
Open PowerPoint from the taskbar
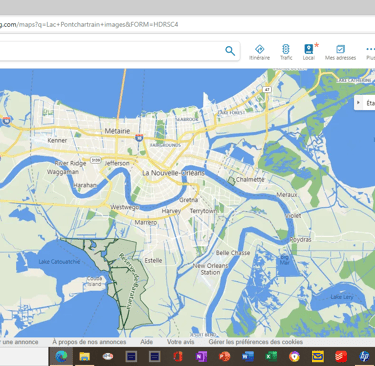click(224, 356)
